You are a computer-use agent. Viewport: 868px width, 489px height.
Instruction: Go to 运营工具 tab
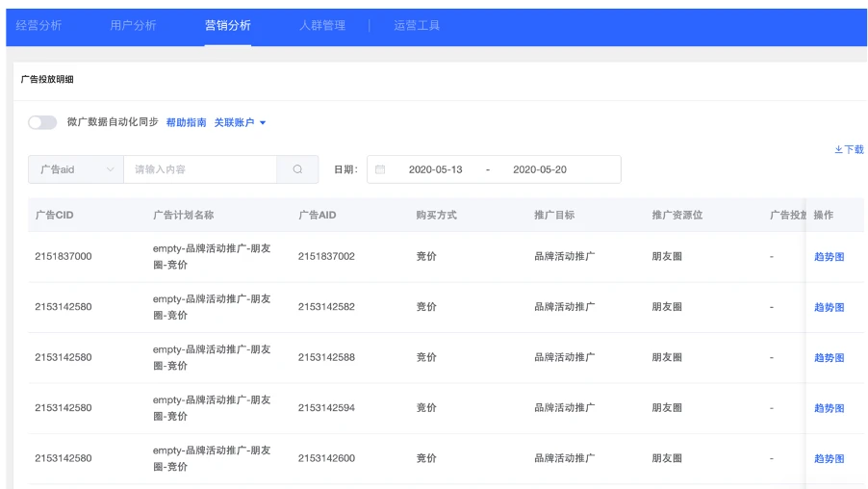point(417,25)
